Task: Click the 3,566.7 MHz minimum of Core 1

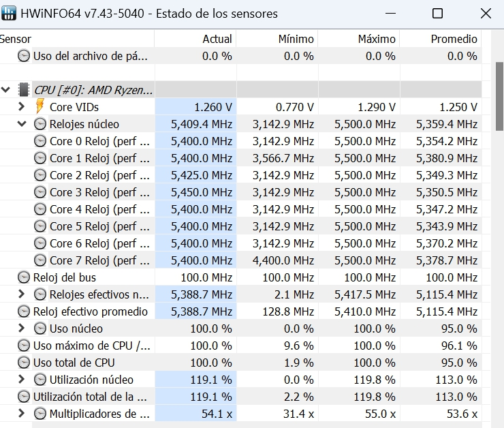Action: (283, 158)
